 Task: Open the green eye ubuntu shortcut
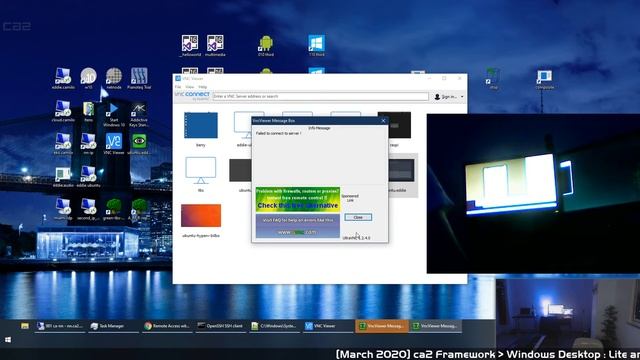(139, 144)
